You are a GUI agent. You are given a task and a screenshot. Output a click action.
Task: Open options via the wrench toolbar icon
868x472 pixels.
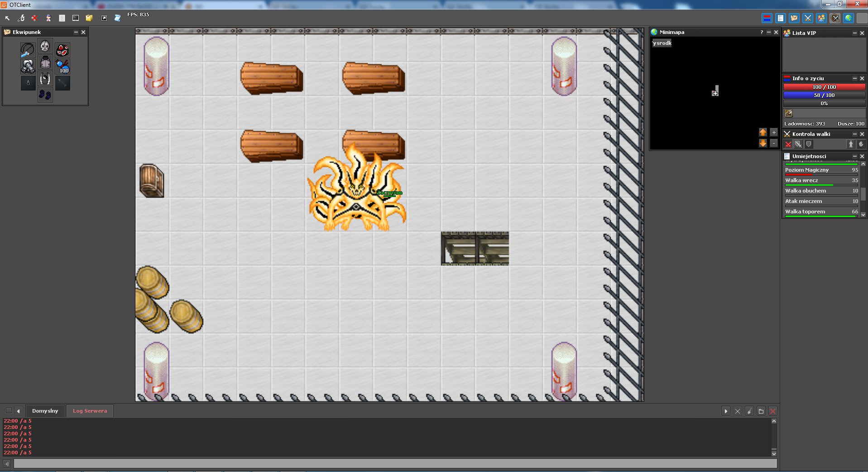[x=21, y=18]
